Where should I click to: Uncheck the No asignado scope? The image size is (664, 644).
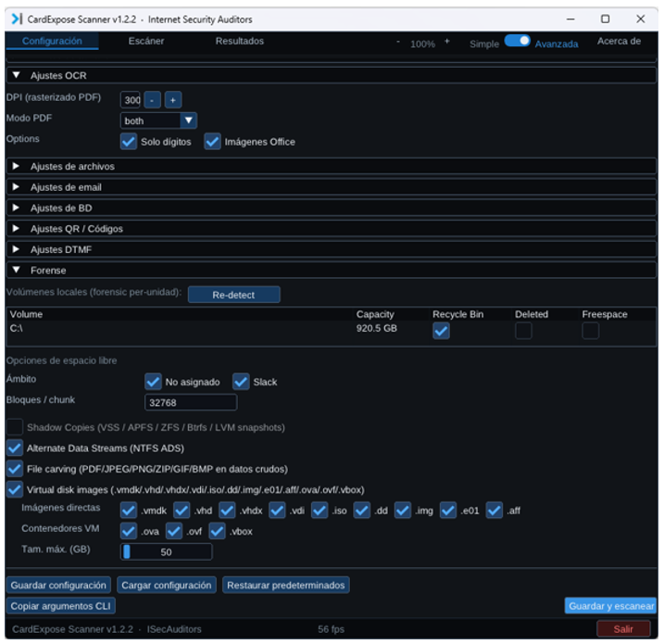point(153,382)
